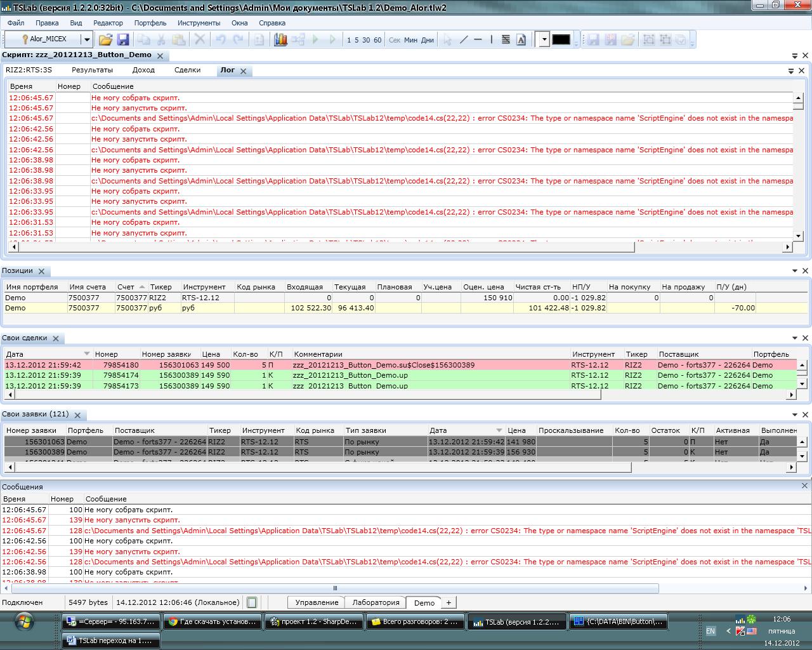Open file with the folder icon

[x=105, y=39]
